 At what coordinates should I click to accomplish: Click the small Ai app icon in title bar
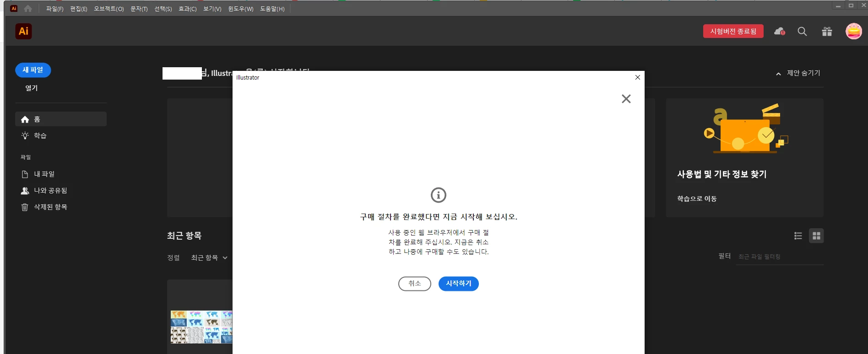click(x=14, y=8)
